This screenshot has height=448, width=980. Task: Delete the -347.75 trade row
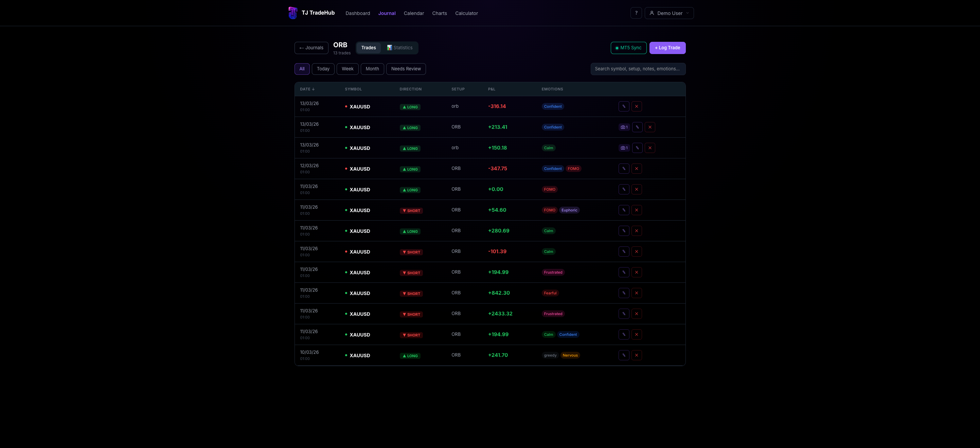pyautogui.click(x=637, y=169)
